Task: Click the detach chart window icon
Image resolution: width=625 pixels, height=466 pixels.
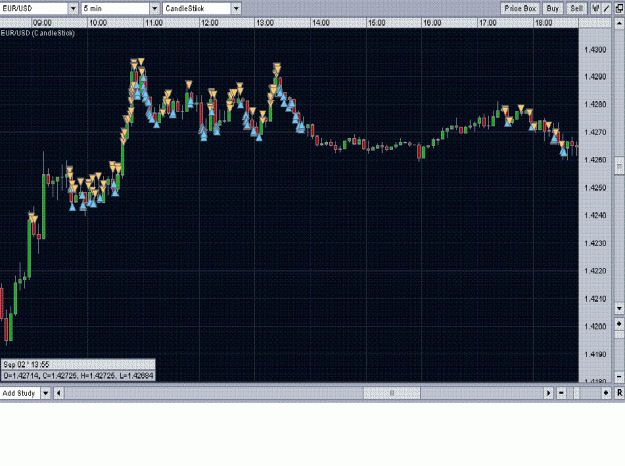Action: 619,8
